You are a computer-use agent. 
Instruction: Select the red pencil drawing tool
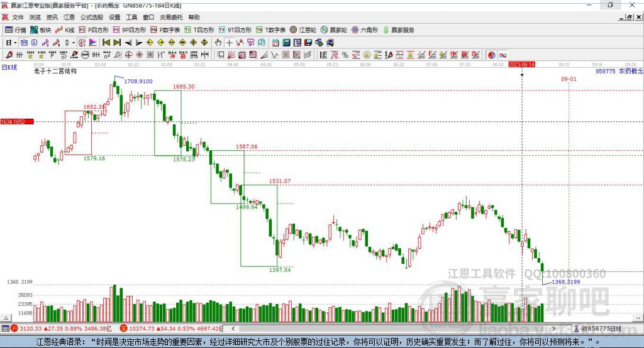(x=9, y=55)
